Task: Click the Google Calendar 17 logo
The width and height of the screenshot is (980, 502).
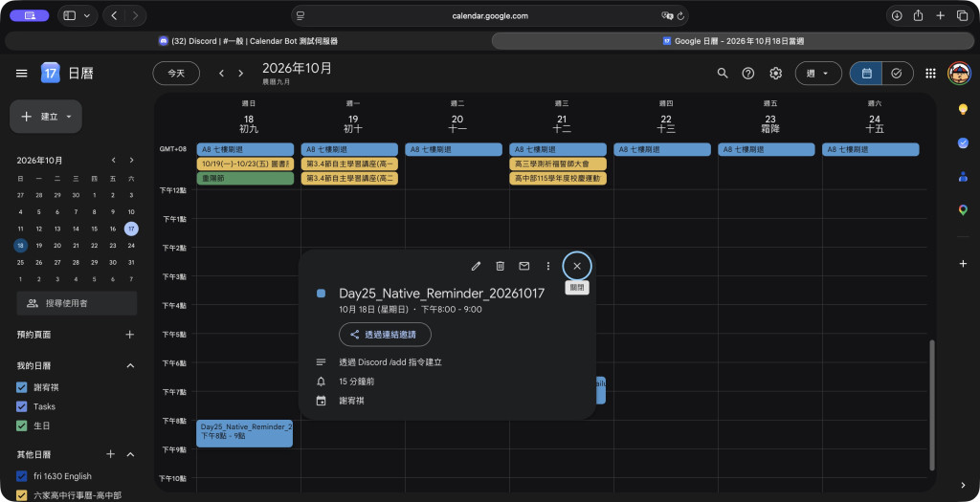Action: pyautogui.click(x=50, y=73)
